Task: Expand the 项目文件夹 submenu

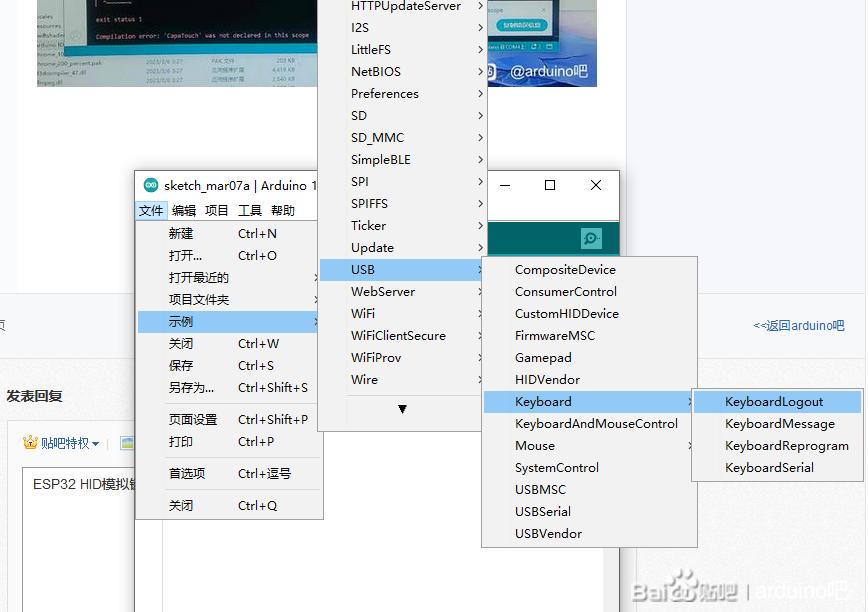Action: pyautogui.click(x=229, y=300)
